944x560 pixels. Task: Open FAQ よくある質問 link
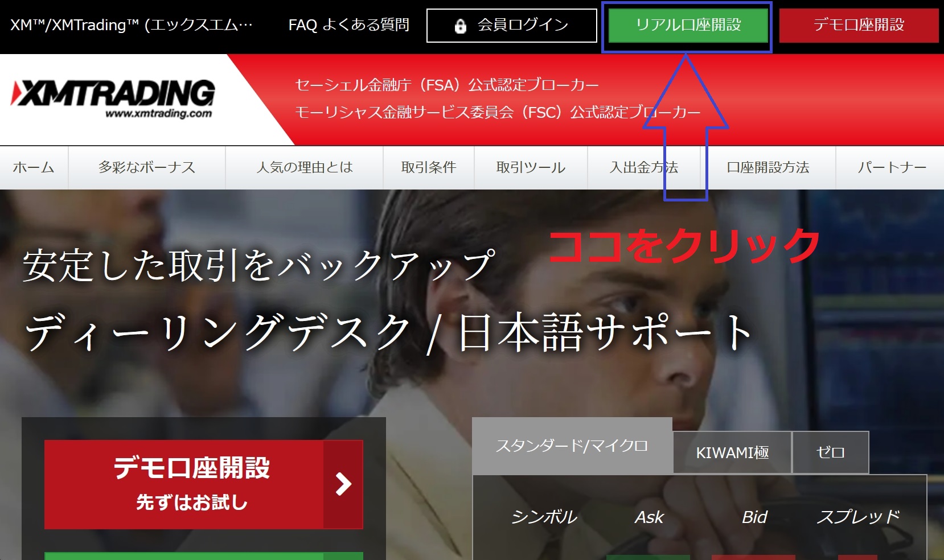pos(348,25)
